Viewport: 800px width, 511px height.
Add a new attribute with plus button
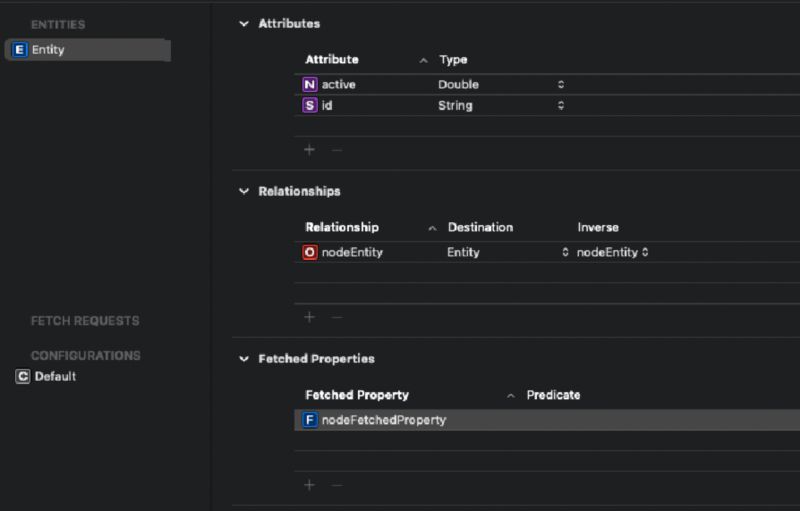(309, 149)
